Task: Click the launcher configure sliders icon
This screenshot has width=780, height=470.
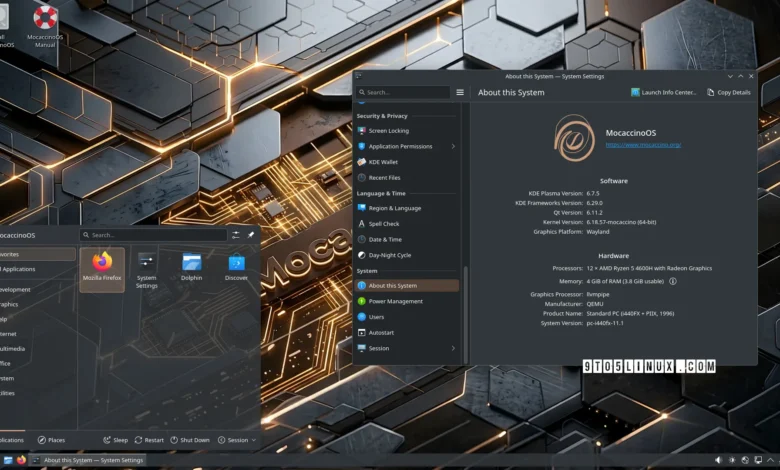Action: 236,235
